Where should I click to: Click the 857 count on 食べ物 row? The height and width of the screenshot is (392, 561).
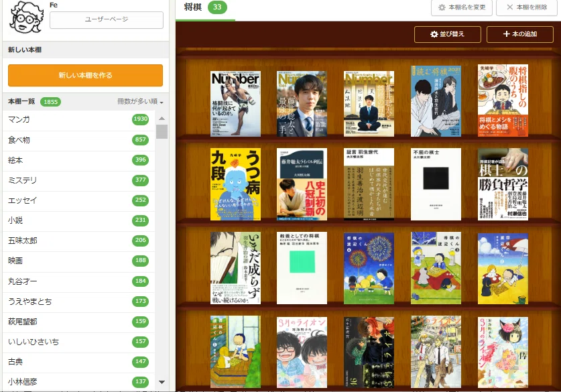(140, 139)
